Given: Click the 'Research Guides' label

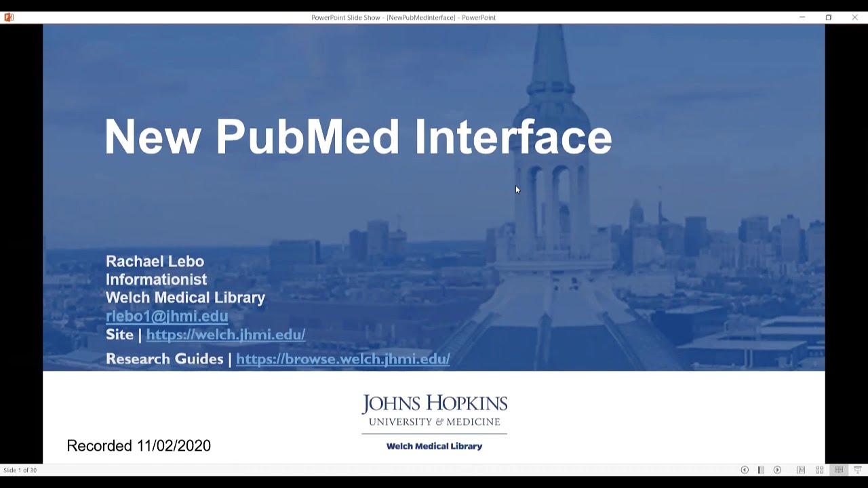Looking at the screenshot, I should pos(164,359).
